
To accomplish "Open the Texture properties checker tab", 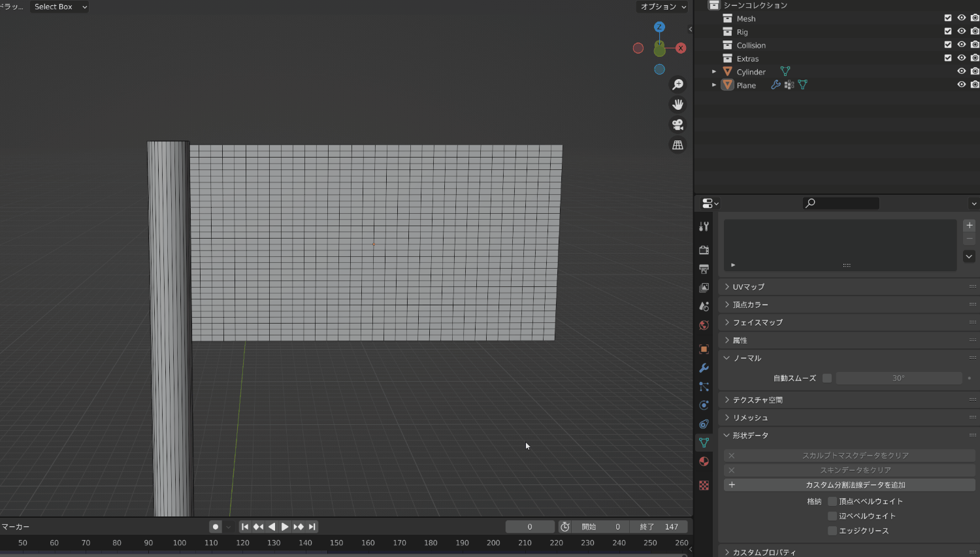I will click(x=704, y=485).
